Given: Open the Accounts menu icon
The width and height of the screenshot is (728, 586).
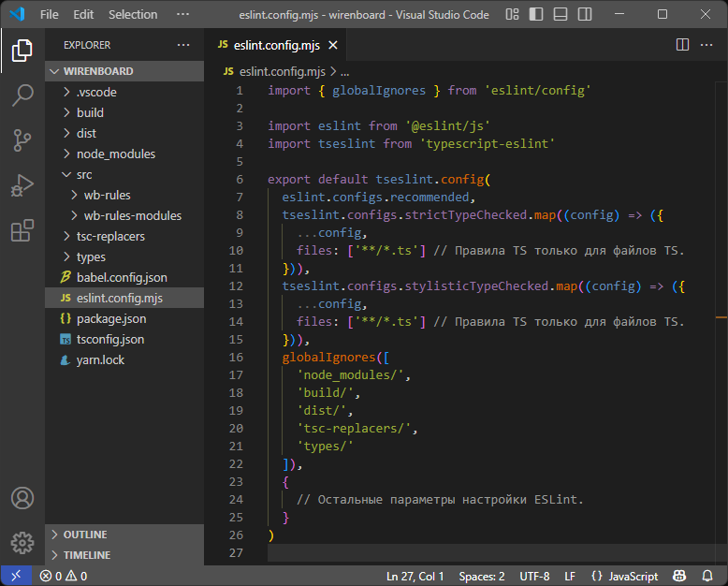Looking at the screenshot, I should pos(22,498).
